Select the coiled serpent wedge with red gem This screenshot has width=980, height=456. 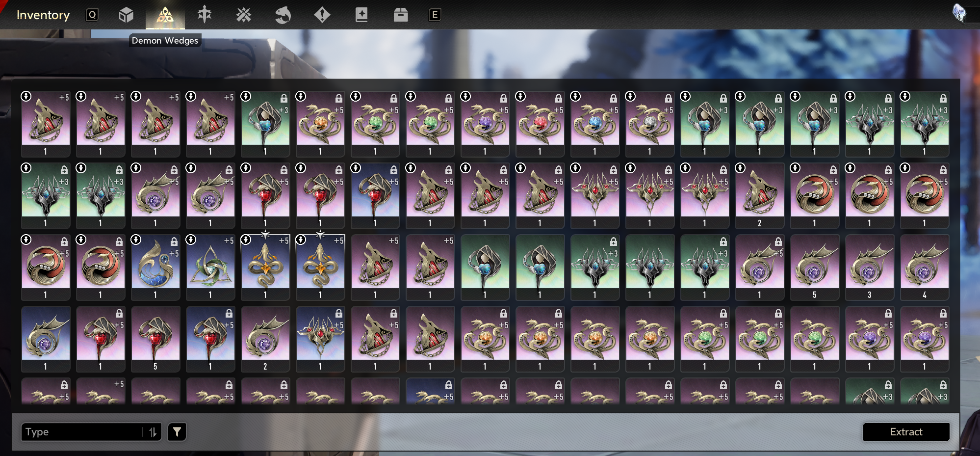(x=540, y=124)
